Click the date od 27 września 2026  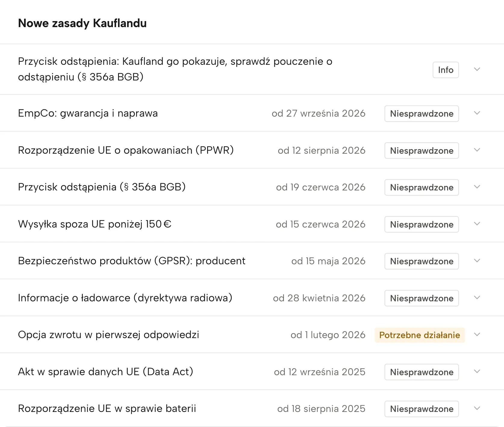pyautogui.click(x=319, y=113)
